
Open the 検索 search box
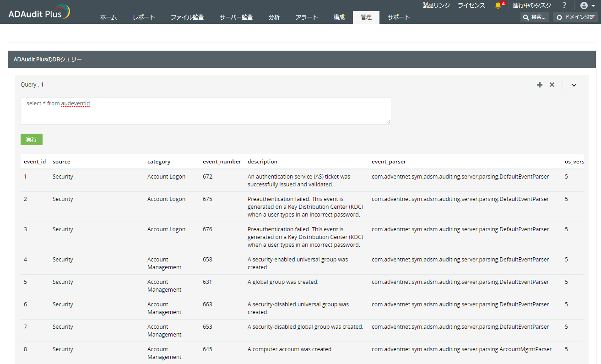coord(534,17)
